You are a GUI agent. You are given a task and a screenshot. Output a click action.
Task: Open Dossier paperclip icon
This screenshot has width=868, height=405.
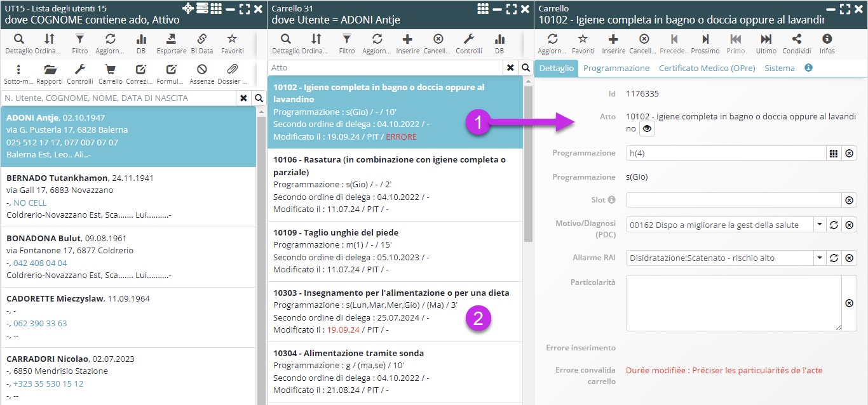click(233, 70)
